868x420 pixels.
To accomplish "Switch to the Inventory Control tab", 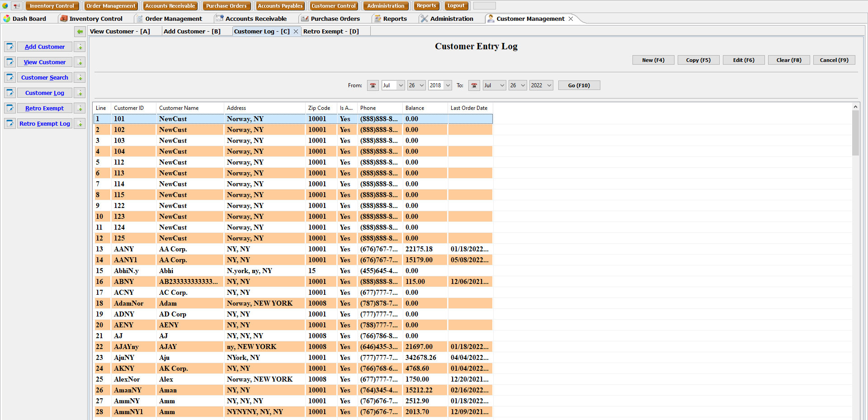I will click(x=91, y=19).
